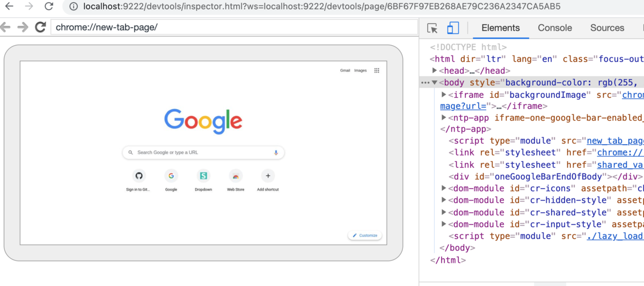
Task: Select the closing </html> tag line
Action: click(x=448, y=260)
